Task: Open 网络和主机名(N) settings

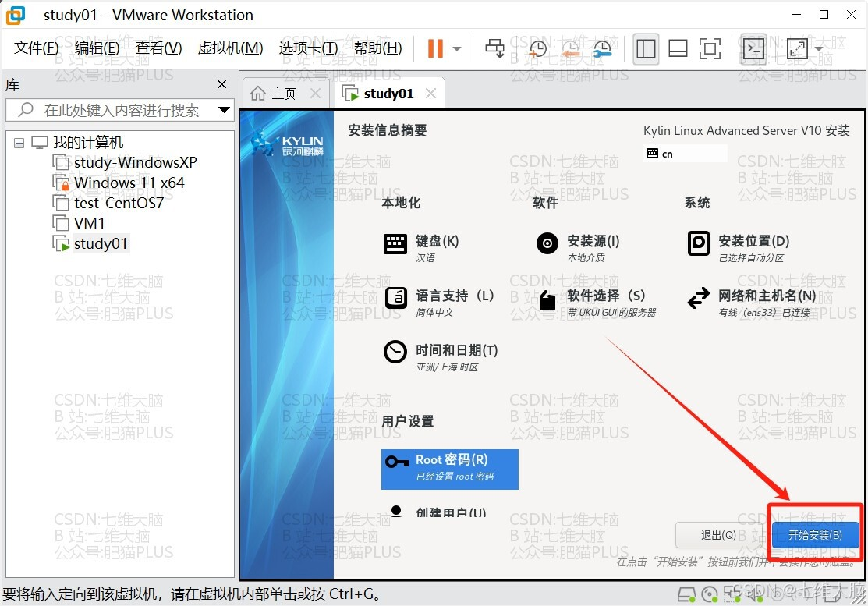Action: (752, 302)
